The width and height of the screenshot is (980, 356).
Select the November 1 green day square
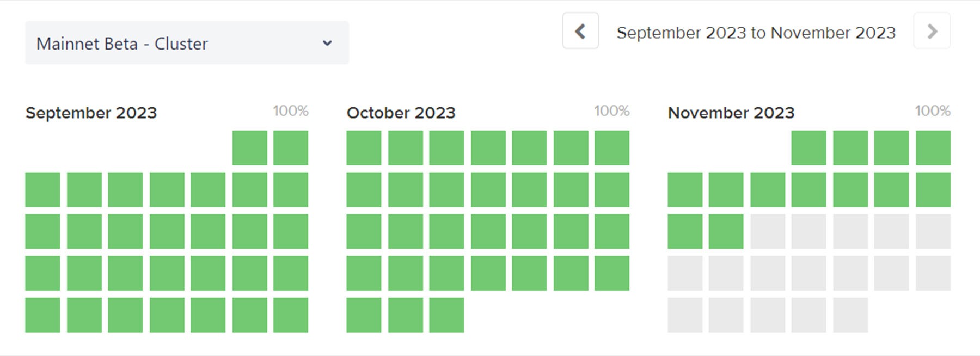coord(808,148)
